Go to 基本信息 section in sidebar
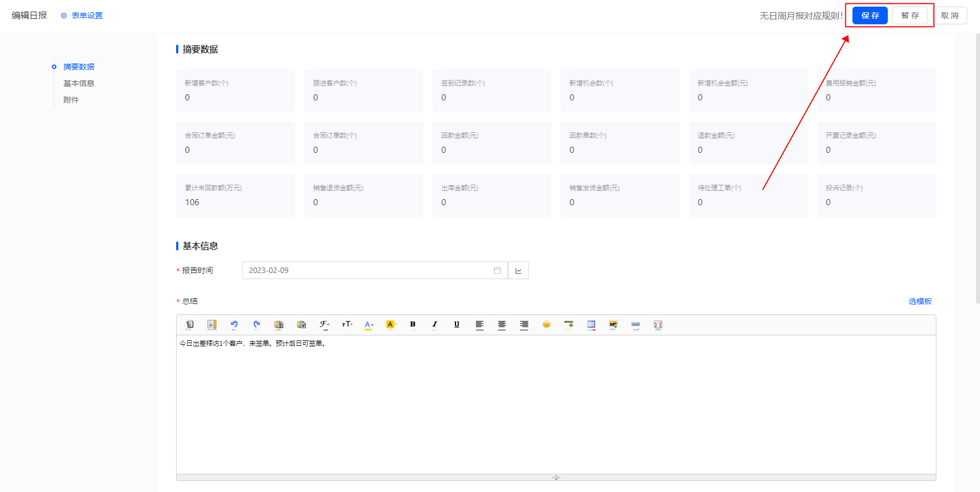The width and height of the screenshot is (980, 492). 79,83
